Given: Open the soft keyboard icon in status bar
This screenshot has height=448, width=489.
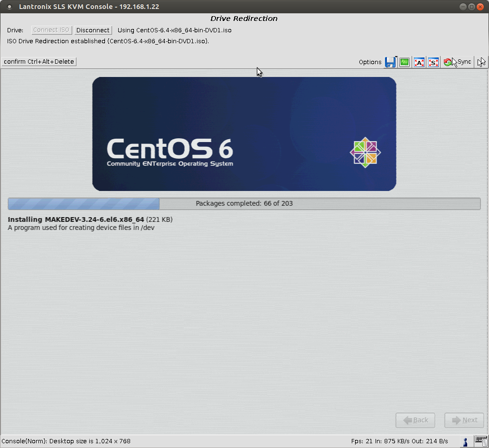Looking at the screenshot, I should 480,441.
